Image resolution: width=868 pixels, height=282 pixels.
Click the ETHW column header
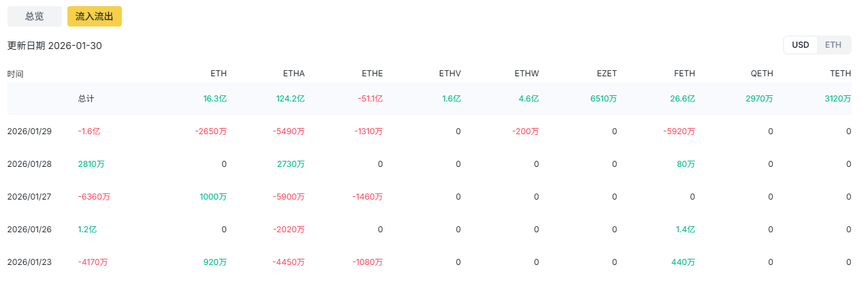pos(528,74)
